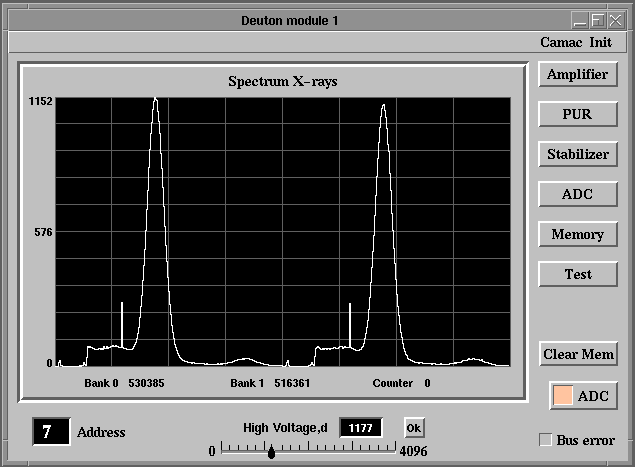Viewport: 635px width, 467px height.
Task: Close the Deuton module 1 window
Action: pos(615,19)
